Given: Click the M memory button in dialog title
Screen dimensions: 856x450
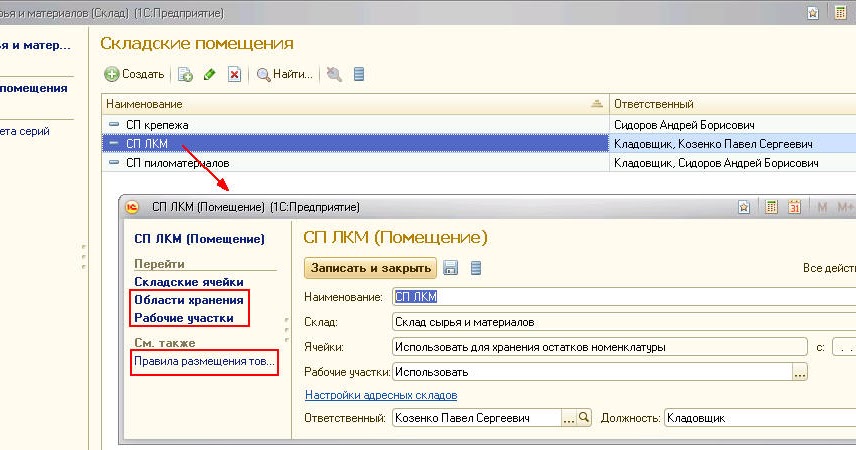Looking at the screenshot, I should coord(822,207).
